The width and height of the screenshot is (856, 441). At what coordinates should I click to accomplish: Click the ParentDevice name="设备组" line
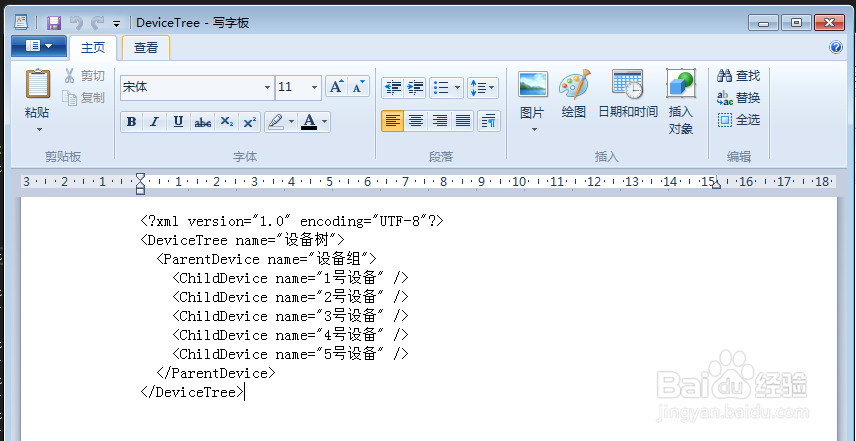(266, 259)
